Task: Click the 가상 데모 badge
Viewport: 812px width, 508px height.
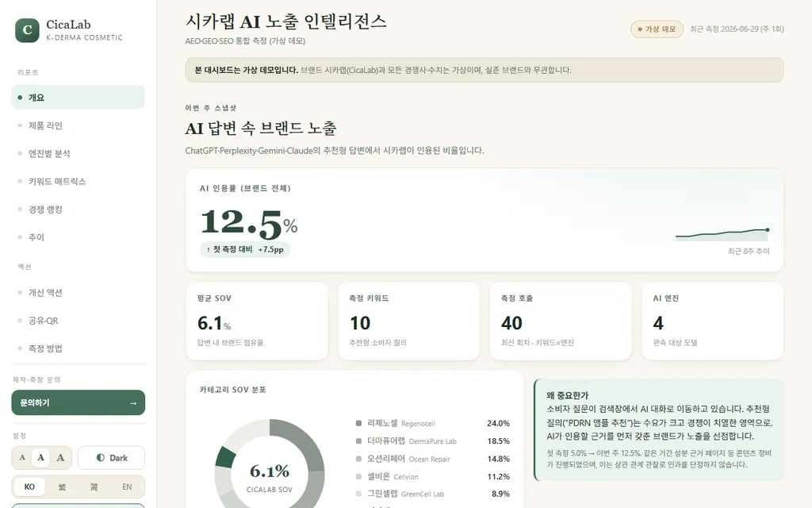Action: pyautogui.click(x=657, y=29)
